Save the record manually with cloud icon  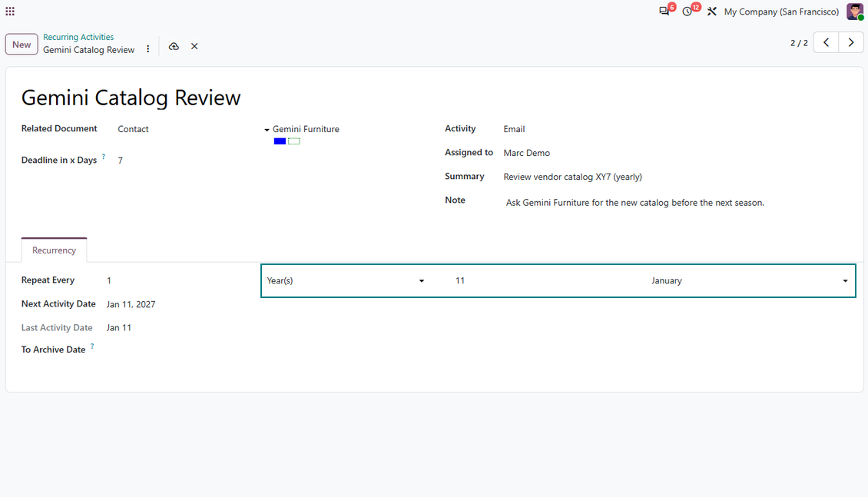click(x=174, y=47)
